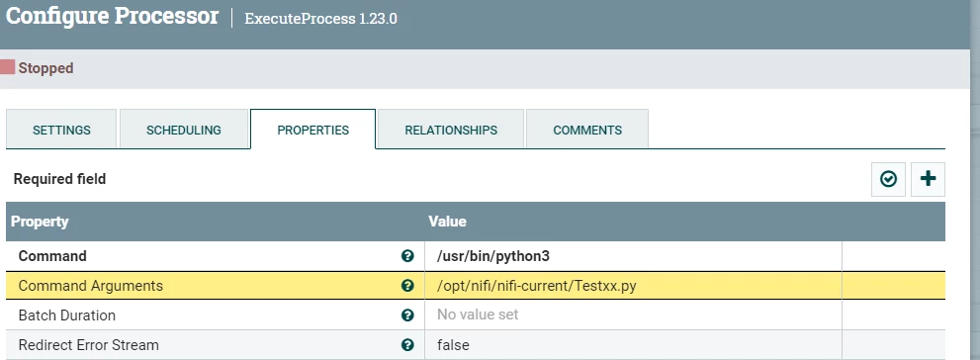Edit the /opt/nifi/nifi-current/Testxx.py arguments value

(633, 286)
